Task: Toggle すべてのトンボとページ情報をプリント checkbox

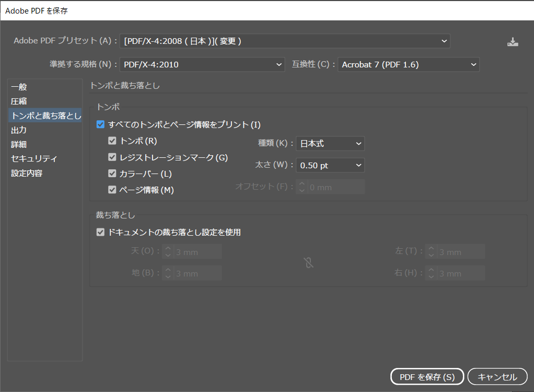Action: [100, 124]
